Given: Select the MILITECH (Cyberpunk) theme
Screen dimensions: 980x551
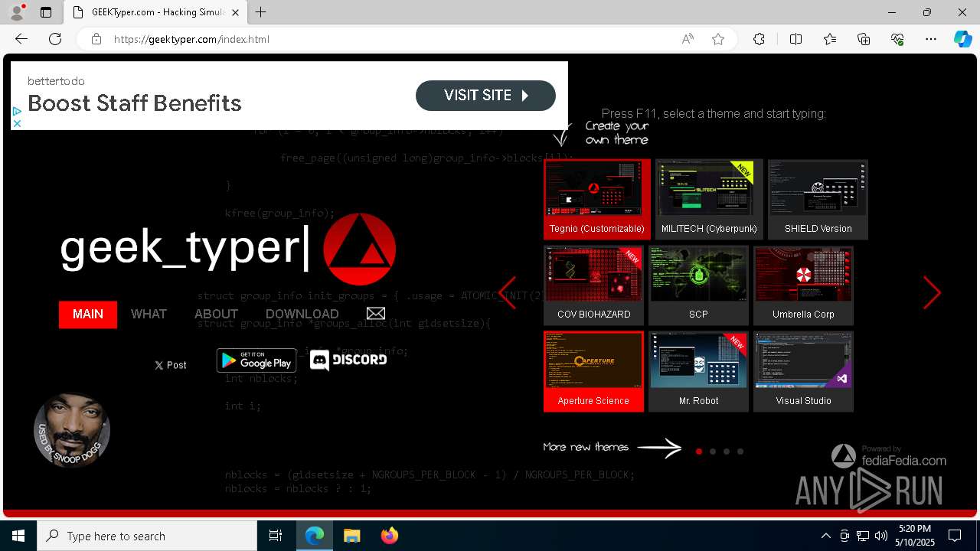Looking at the screenshot, I should click(x=709, y=200).
